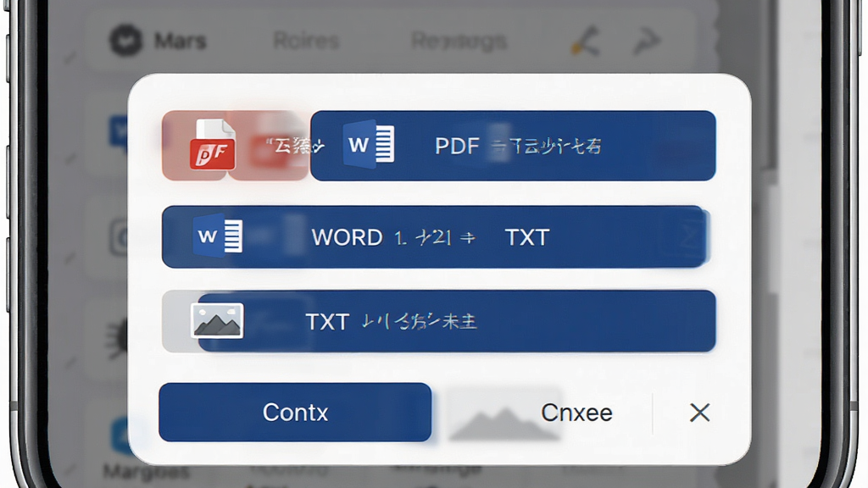Close the dialog with the X icon

[x=699, y=413]
